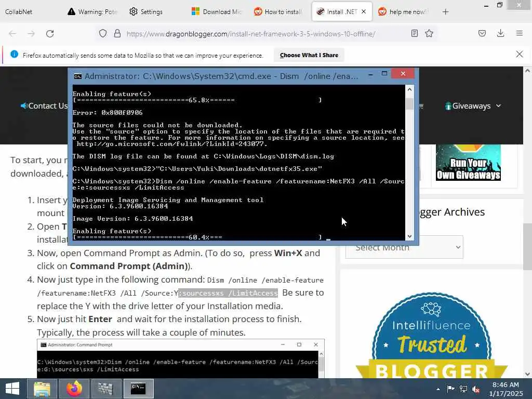Click the muted volume tray icon
The width and height of the screenshot is (532, 399).
tap(476, 389)
